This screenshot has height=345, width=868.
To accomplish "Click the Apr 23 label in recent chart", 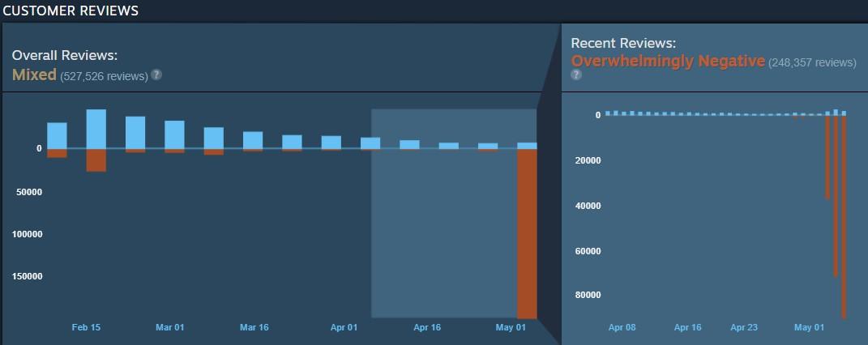I will point(744,327).
